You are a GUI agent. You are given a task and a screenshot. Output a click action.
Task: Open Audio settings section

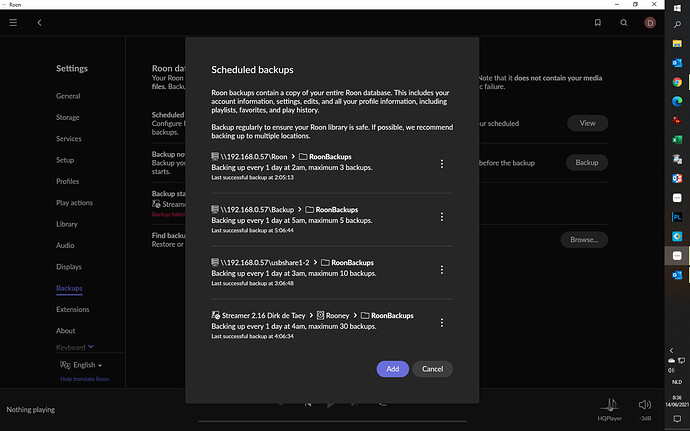(65, 245)
